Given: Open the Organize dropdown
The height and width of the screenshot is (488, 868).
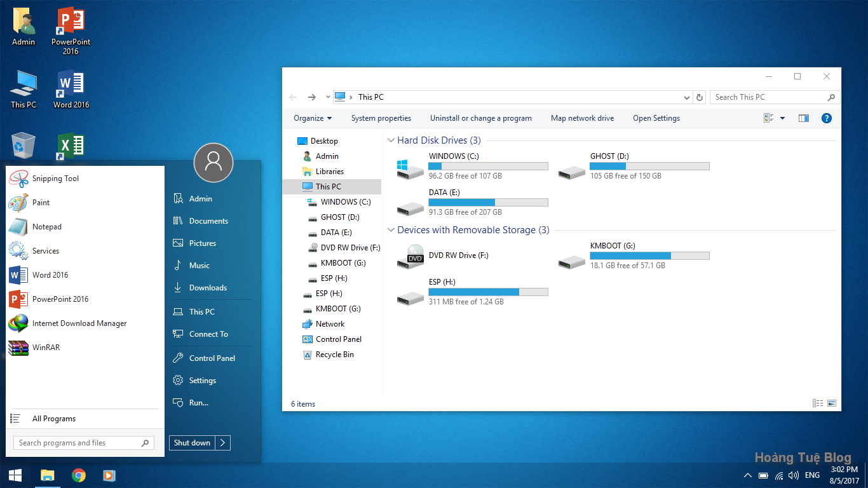Looking at the screenshot, I should coord(313,118).
